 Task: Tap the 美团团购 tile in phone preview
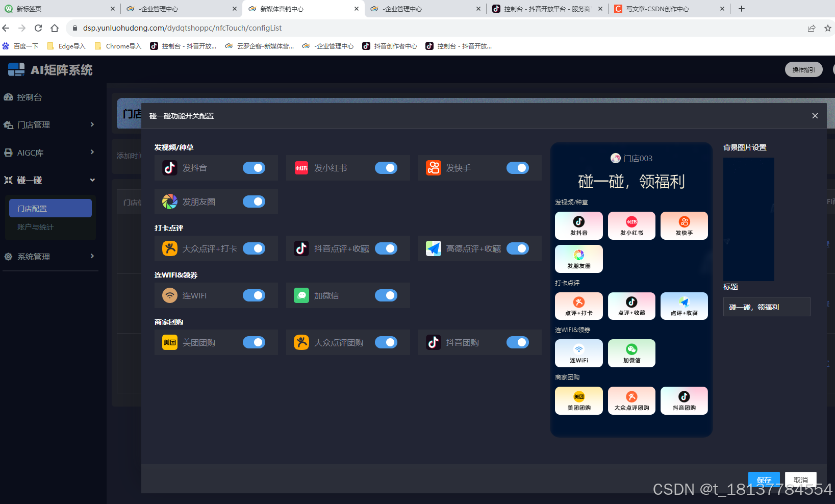click(x=579, y=400)
